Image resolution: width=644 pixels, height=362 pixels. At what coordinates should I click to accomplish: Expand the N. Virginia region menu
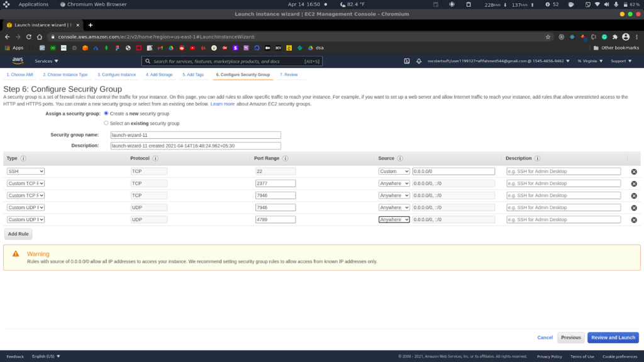(590, 61)
